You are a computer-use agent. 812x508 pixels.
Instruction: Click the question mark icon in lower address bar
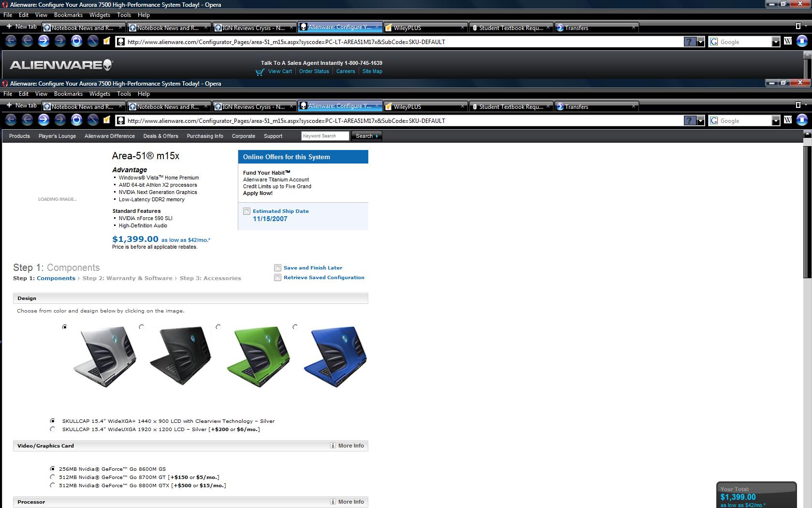(x=690, y=120)
